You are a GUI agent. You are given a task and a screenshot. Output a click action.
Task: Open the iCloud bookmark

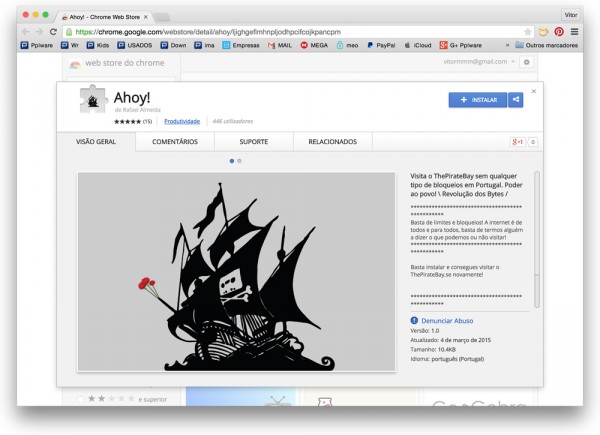(418, 45)
